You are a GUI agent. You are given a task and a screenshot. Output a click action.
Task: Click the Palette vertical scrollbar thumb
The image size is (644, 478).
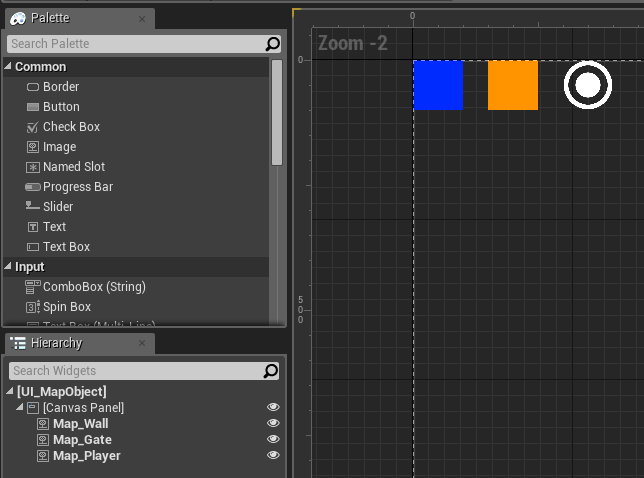coord(277,113)
